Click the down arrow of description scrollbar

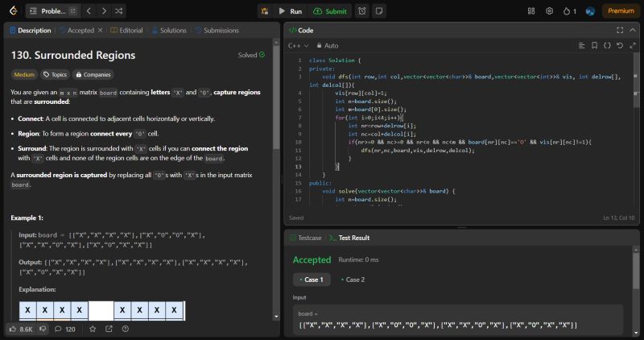(276, 317)
